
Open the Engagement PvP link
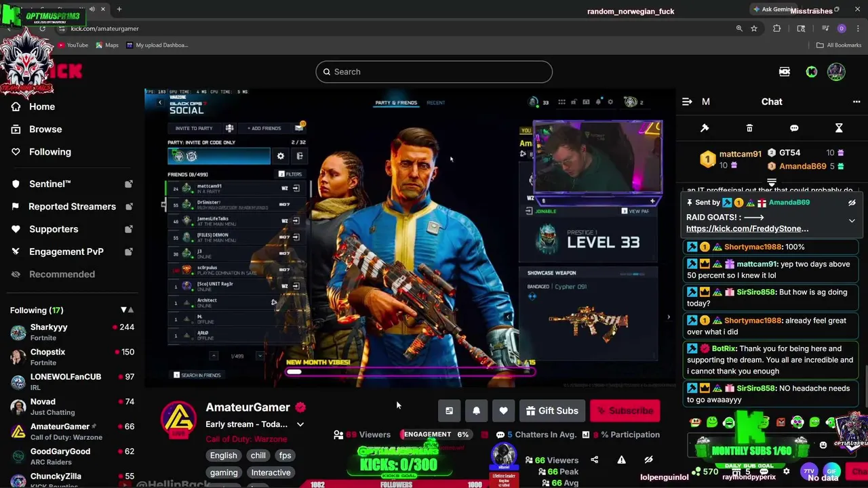[66, 251]
